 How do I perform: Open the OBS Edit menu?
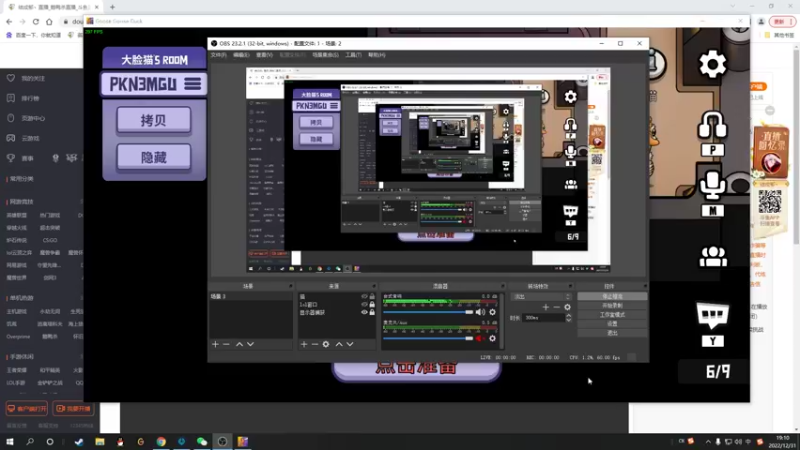click(241, 55)
